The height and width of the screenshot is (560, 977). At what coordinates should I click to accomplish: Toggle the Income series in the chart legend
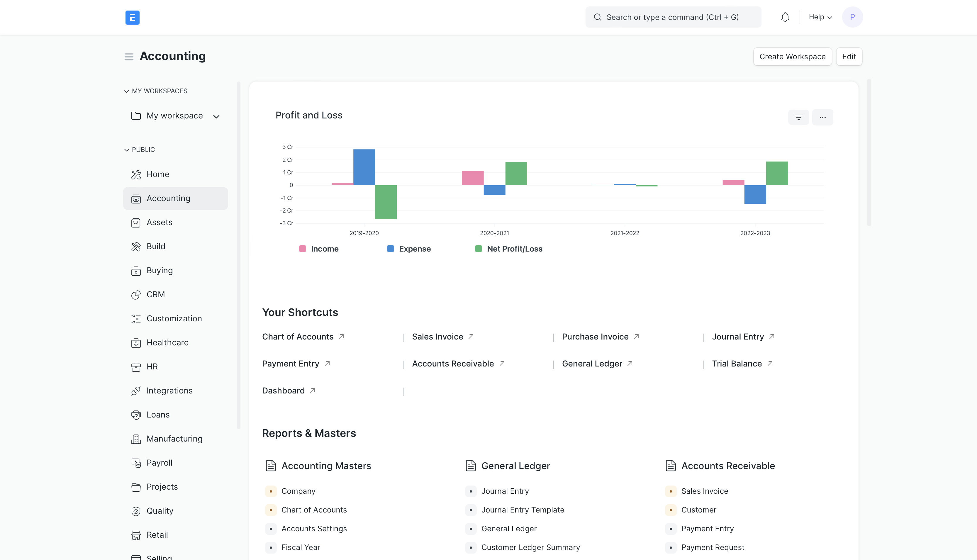(x=318, y=248)
